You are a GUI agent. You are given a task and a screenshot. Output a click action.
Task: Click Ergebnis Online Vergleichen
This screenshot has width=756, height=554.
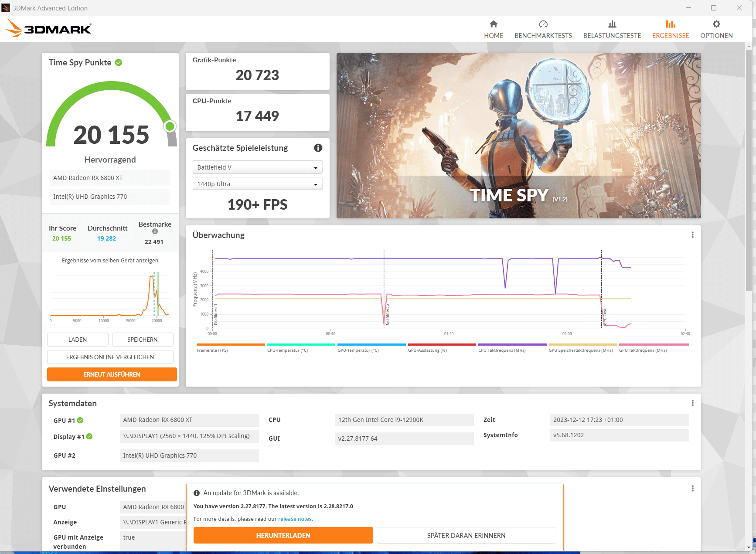tap(110, 357)
